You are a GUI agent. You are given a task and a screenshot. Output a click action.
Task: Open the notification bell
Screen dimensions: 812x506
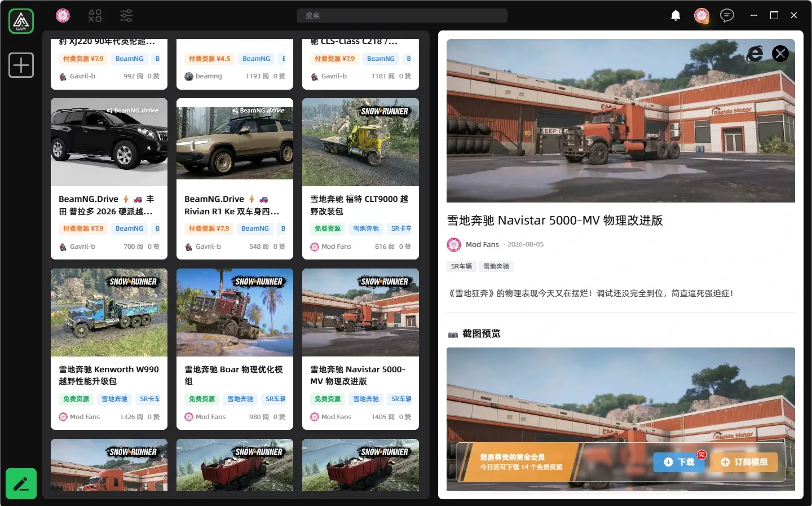pyautogui.click(x=676, y=15)
